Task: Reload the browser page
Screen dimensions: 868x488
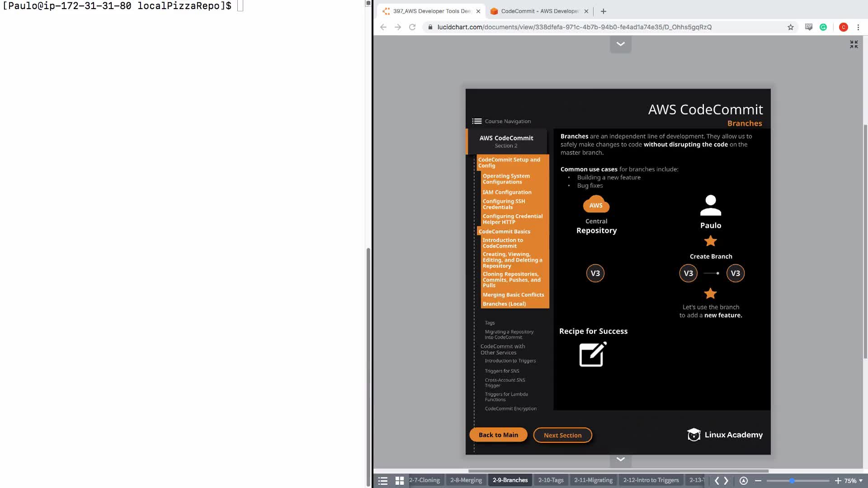Action: point(412,27)
